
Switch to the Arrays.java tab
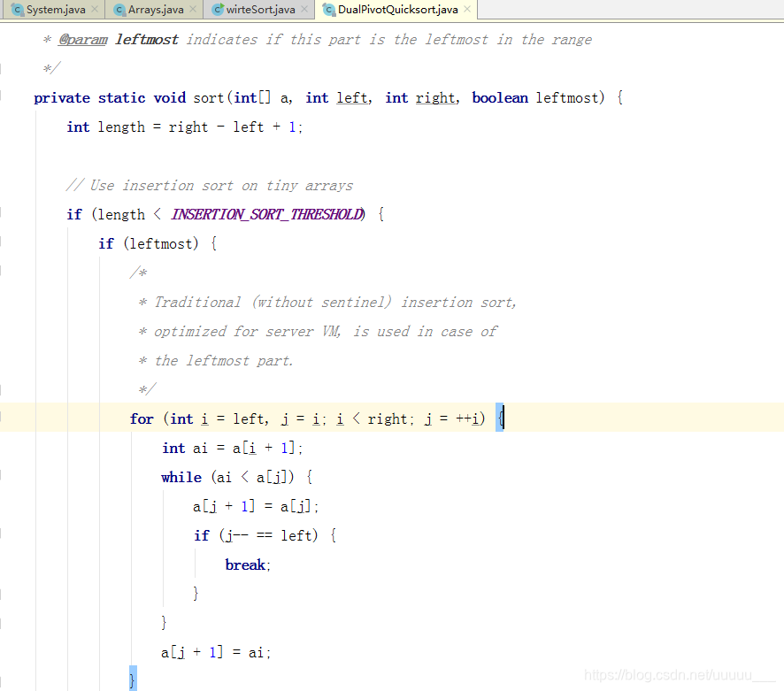[x=156, y=10]
